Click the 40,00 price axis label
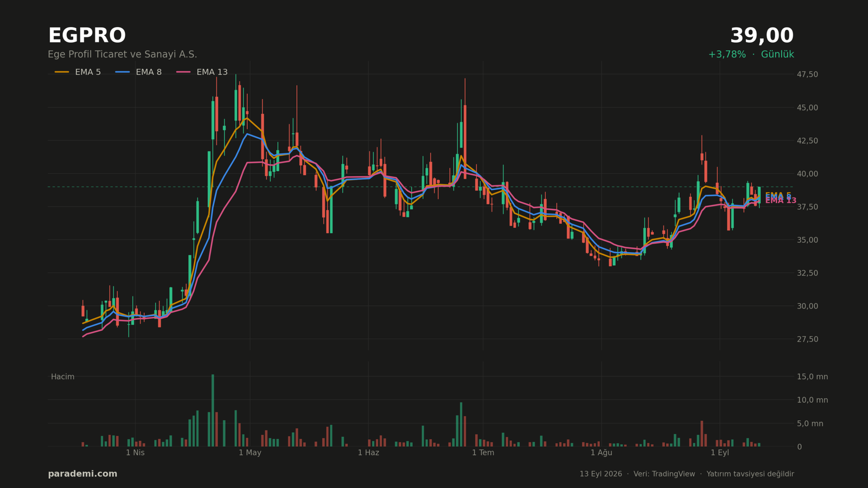The width and height of the screenshot is (868, 488). (x=807, y=174)
